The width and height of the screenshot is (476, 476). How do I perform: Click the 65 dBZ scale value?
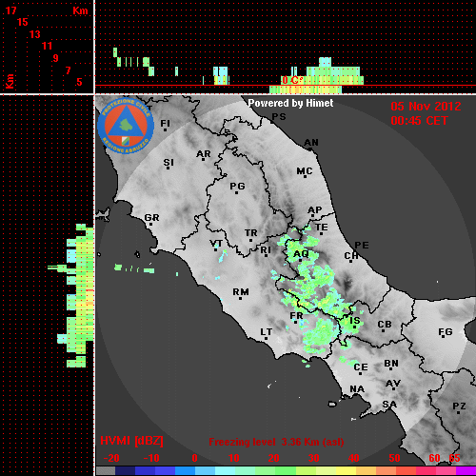(x=454, y=458)
